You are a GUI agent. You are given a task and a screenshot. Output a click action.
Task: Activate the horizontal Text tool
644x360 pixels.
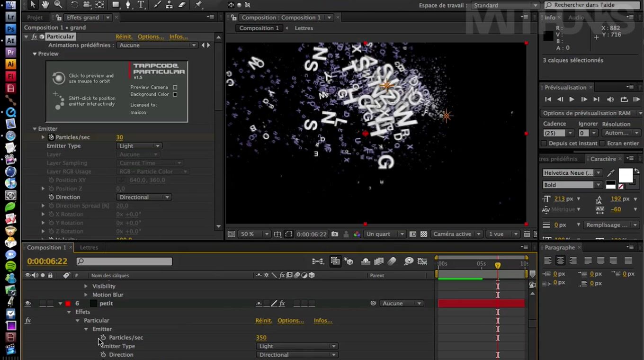click(141, 5)
